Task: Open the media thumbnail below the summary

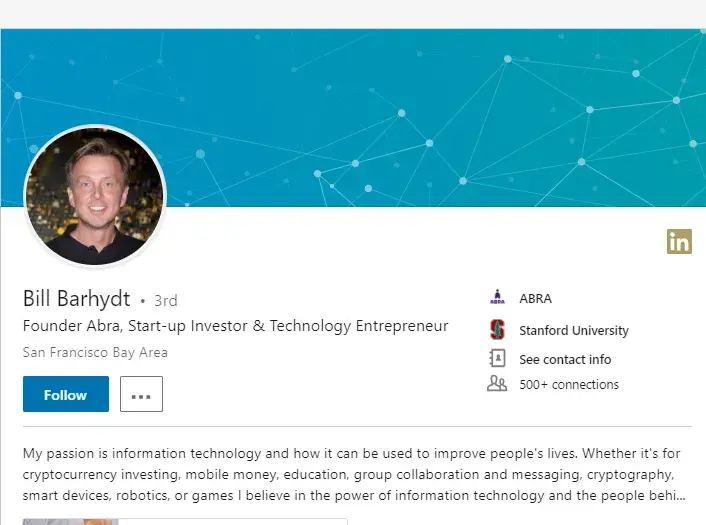Action: [70, 521]
